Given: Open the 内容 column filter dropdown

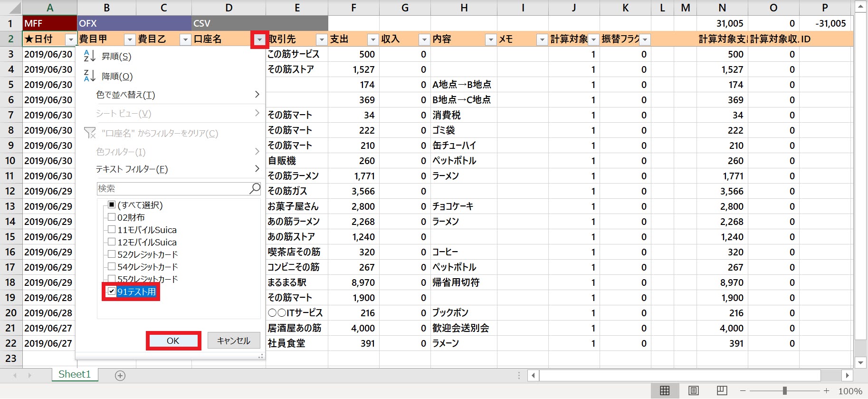Looking at the screenshot, I should tap(491, 39).
